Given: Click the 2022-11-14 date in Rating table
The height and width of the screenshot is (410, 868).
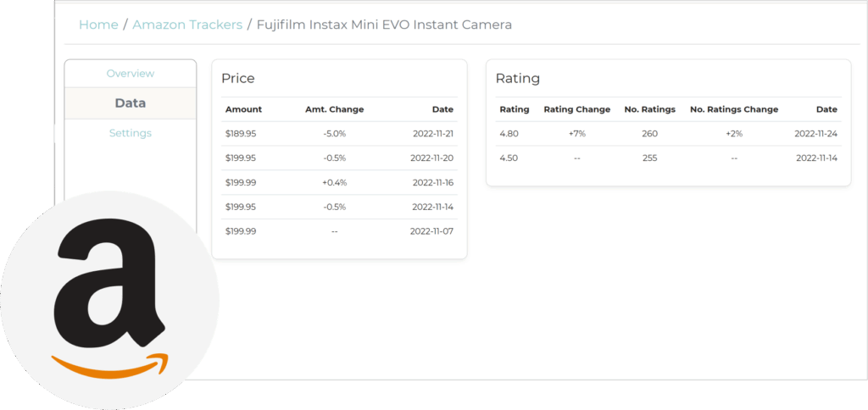Looking at the screenshot, I should [x=816, y=158].
